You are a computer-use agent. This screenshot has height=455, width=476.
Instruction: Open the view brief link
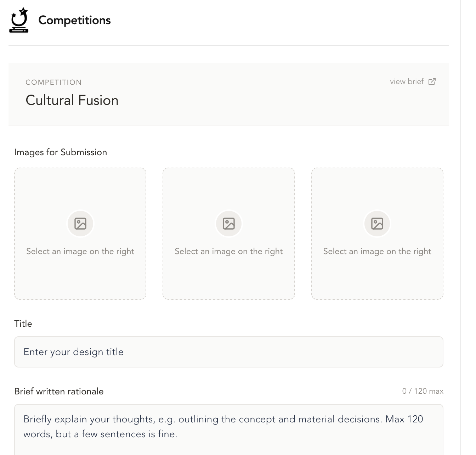[x=406, y=82]
